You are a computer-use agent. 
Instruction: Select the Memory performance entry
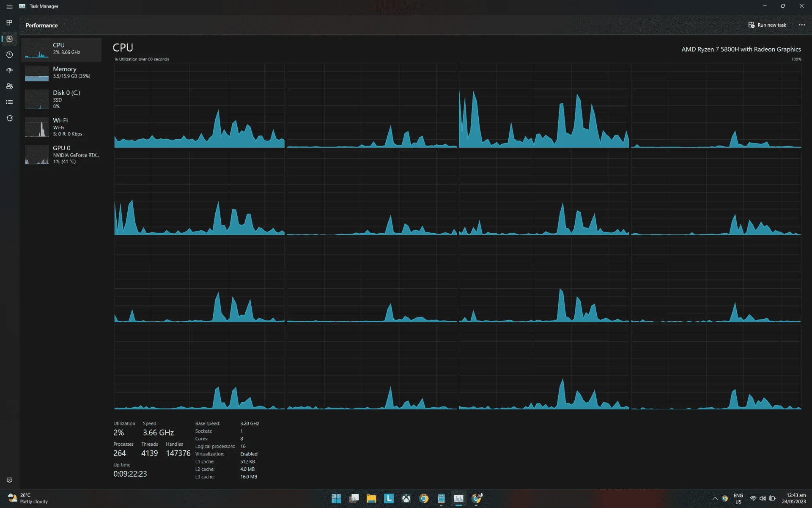pyautogui.click(x=61, y=73)
